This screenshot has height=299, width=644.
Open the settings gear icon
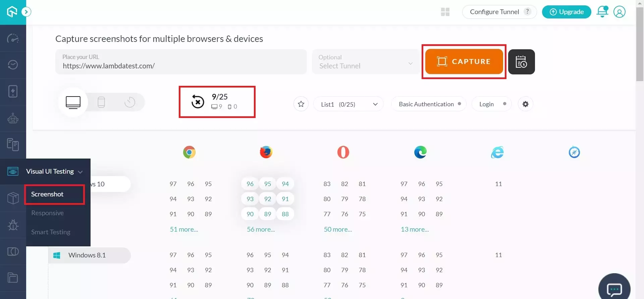[x=525, y=104]
